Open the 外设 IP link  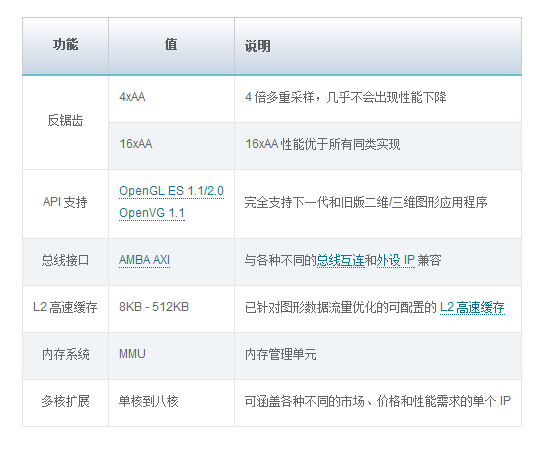[396, 261]
